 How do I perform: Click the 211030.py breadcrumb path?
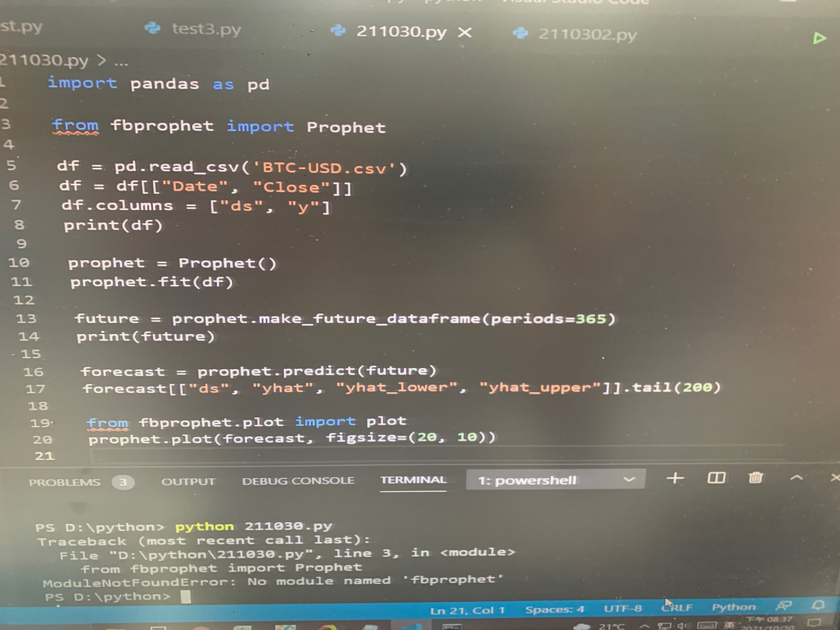click(x=44, y=60)
